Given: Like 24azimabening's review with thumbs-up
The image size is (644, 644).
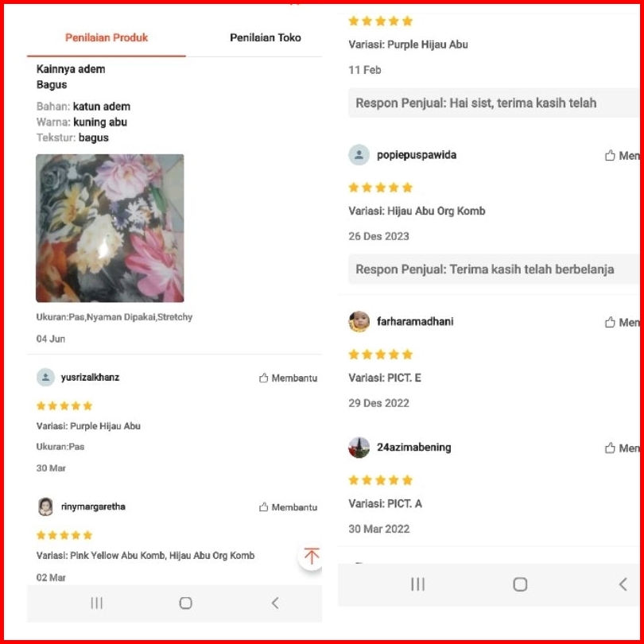Looking at the screenshot, I should click(622, 448).
